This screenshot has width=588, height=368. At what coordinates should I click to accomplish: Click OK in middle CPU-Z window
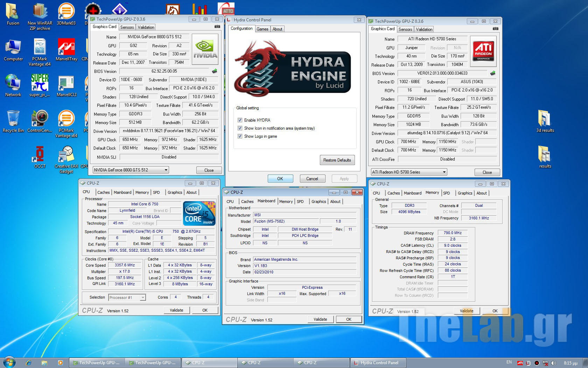coord(349,319)
